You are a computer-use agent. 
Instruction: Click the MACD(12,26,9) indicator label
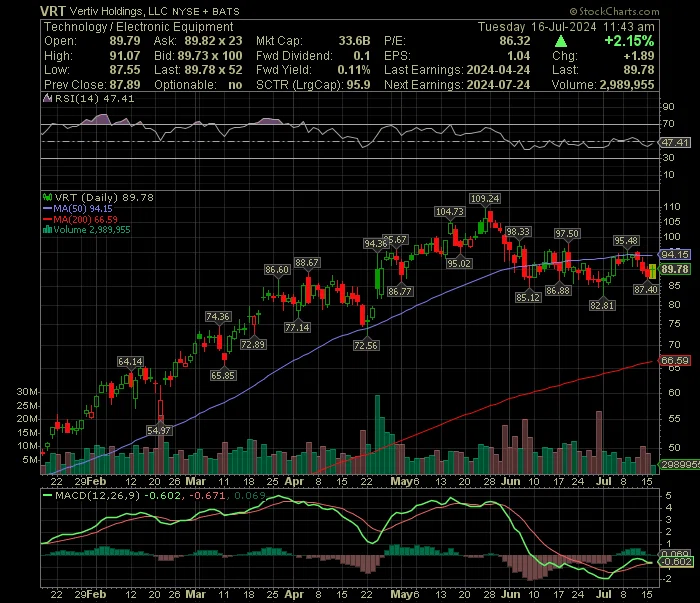coord(97,495)
